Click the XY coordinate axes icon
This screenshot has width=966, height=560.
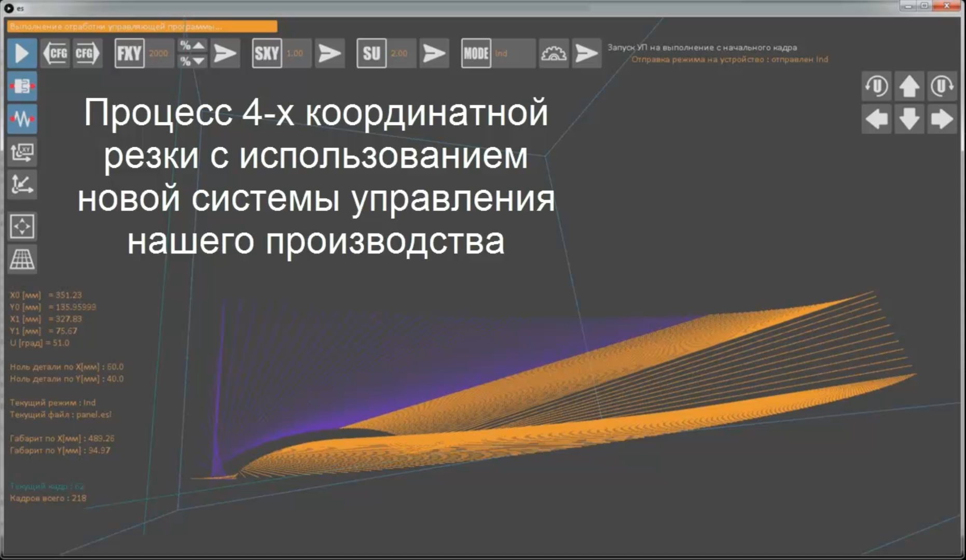(22, 185)
